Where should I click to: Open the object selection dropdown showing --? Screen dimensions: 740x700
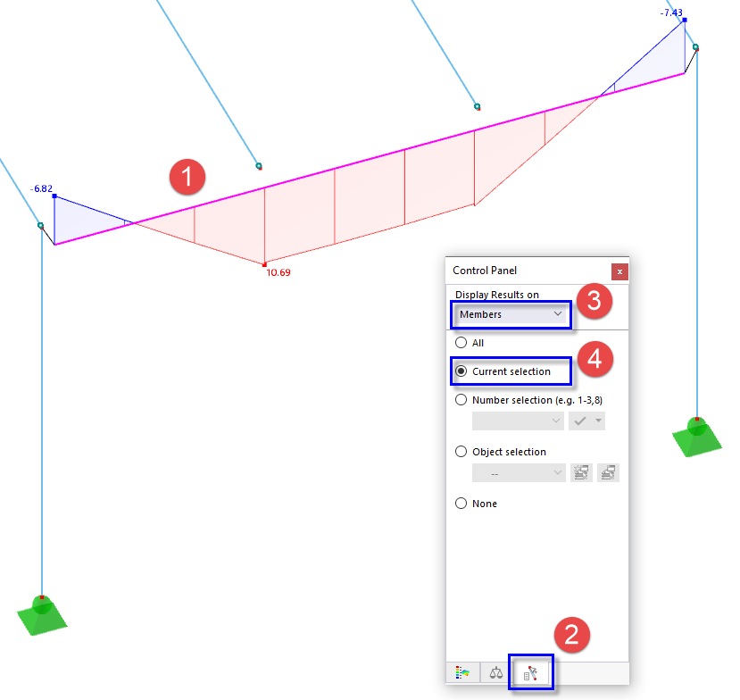(519, 472)
